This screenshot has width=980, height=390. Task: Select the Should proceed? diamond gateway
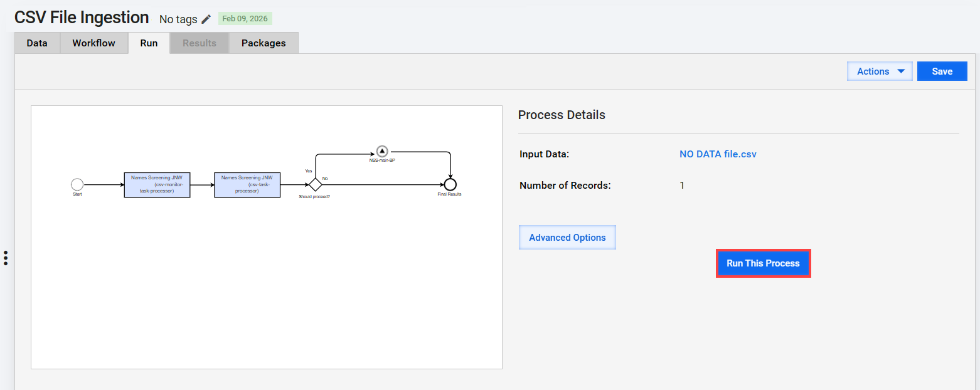tap(315, 184)
